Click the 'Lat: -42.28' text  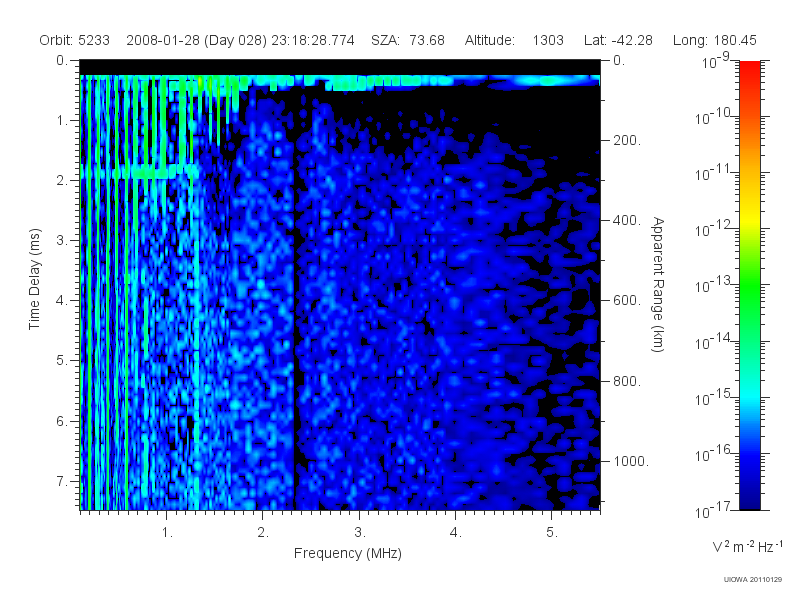tap(618, 40)
